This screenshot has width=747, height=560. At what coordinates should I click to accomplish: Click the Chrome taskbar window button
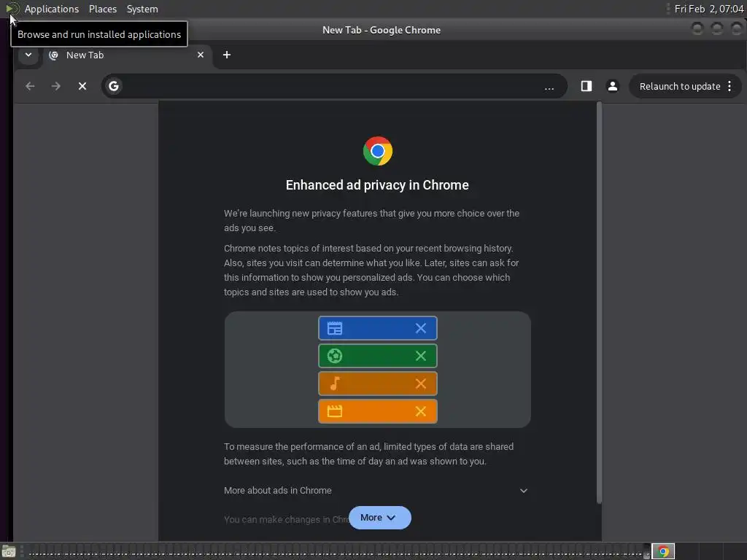663,551
